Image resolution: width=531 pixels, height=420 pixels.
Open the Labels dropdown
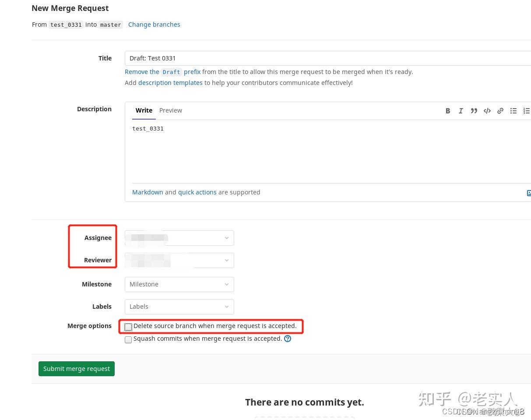[179, 307]
